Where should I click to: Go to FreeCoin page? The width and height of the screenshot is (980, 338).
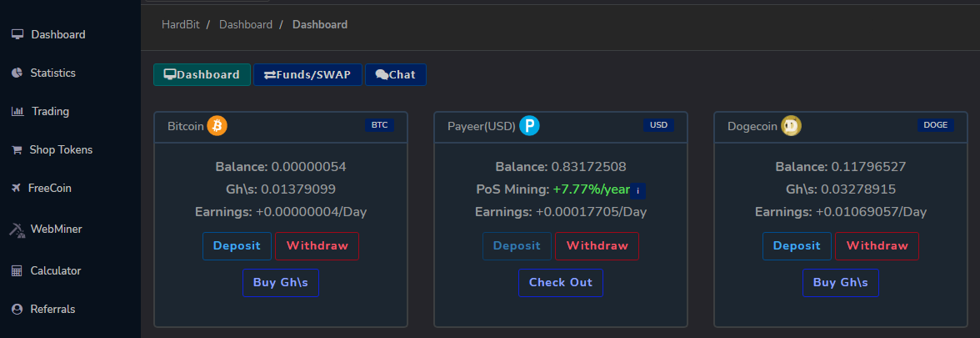[x=49, y=189]
